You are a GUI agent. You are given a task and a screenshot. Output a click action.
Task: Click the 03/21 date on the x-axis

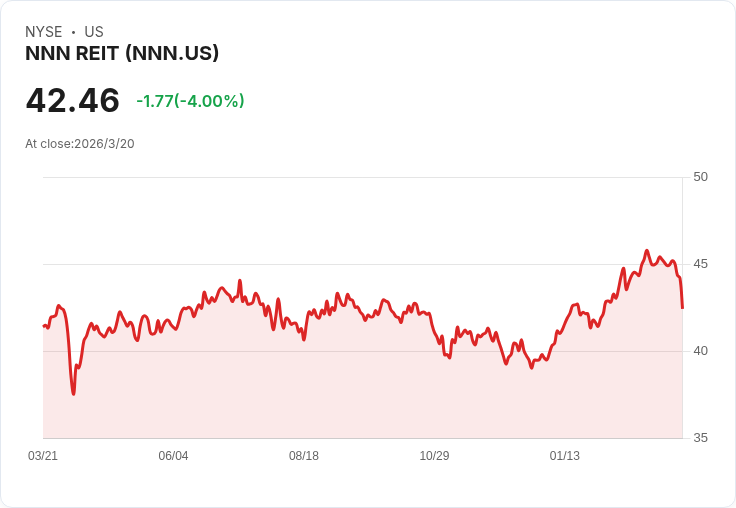pos(43,455)
